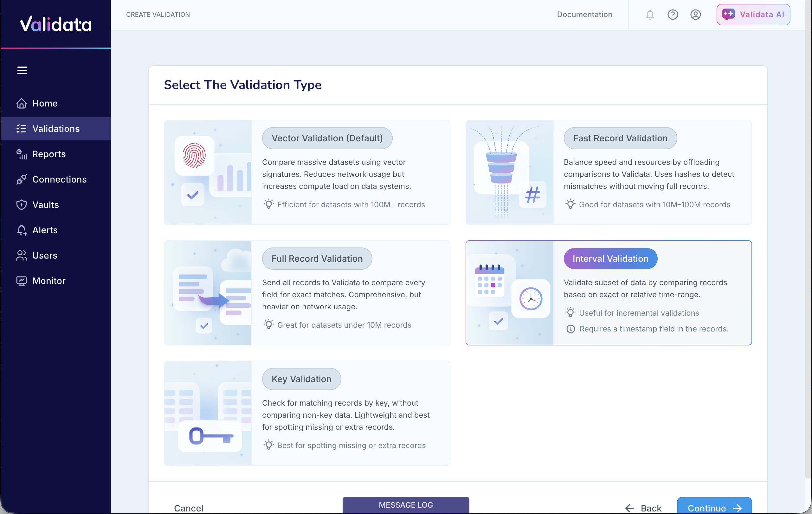The image size is (812, 514).
Task: Open the user account icon
Action: 695,15
